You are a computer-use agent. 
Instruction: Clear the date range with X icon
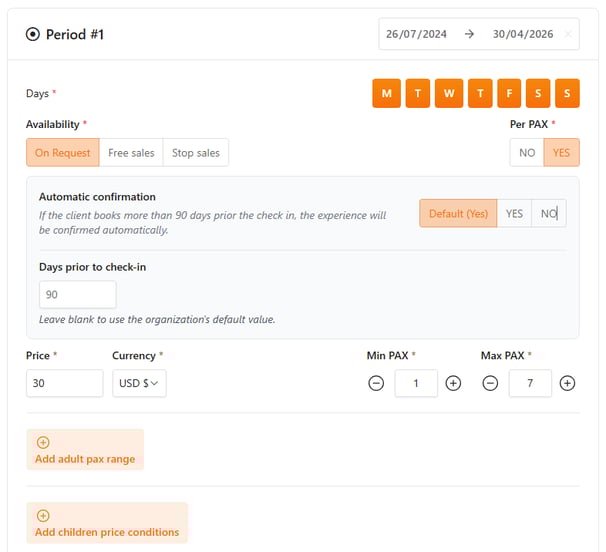pos(568,34)
